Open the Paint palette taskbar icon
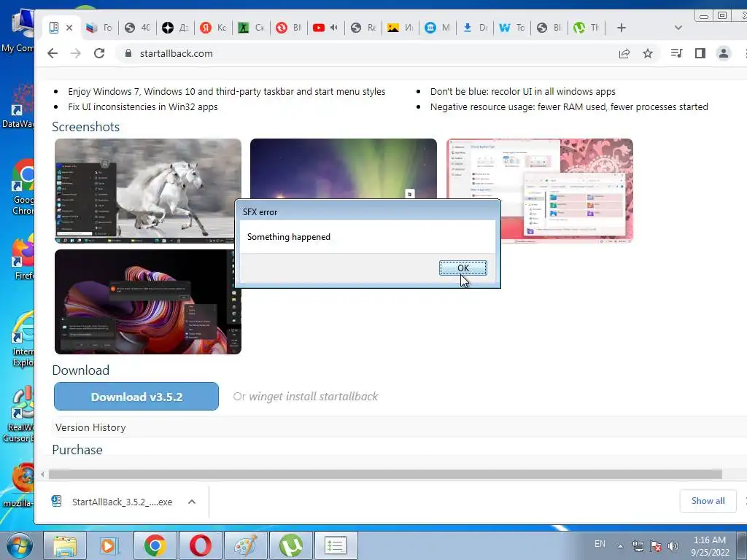747x560 pixels. (x=245, y=545)
